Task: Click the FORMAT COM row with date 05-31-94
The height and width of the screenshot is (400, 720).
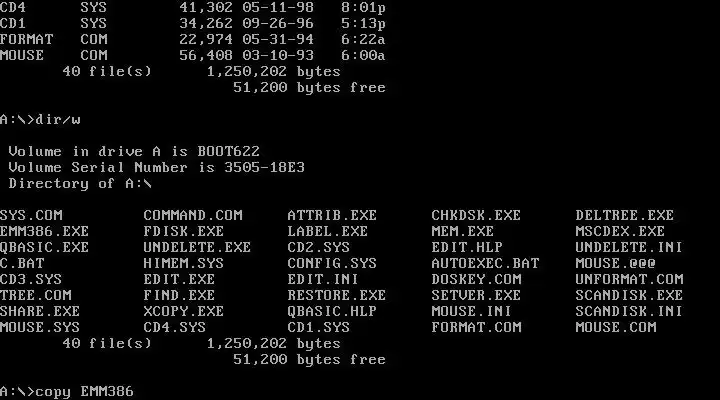Action: (192, 39)
